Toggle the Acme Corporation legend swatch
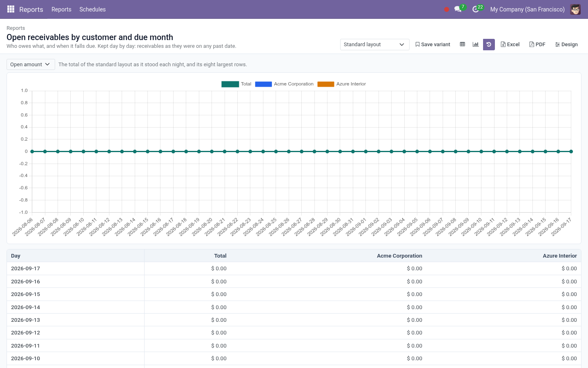 (263, 84)
